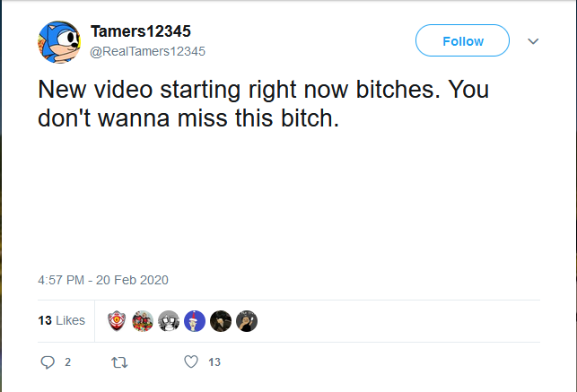Retweet this tweet using the retweet icon
This screenshot has width=577, height=392.
click(x=118, y=362)
